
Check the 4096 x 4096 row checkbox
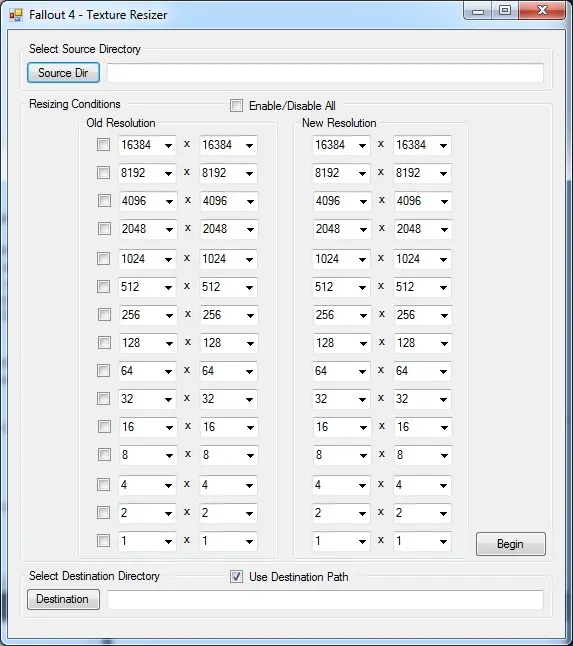(104, 201)
